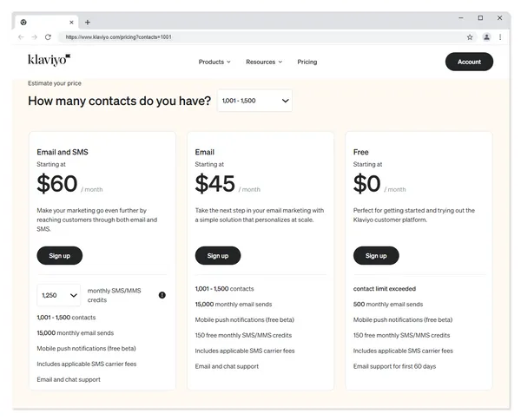
Task: Click '1,001 - 1,500 contacts' in Email plan
Action: pyautogui.click(x=224, y=289)
